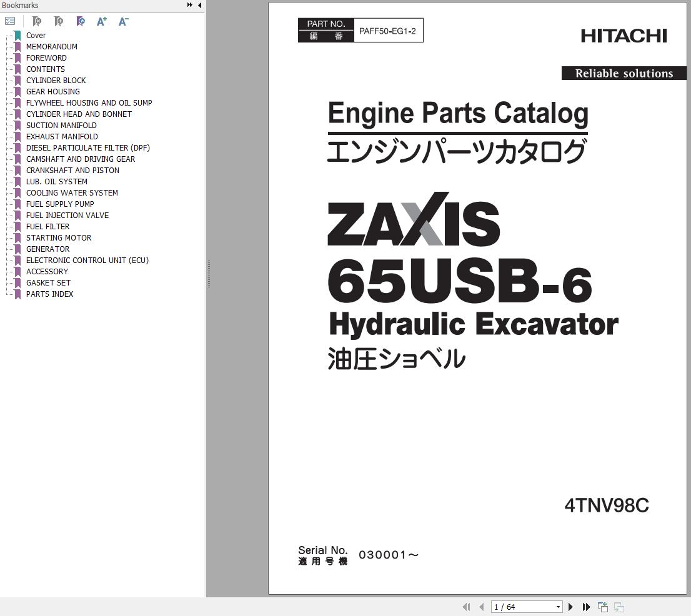Open FUEL FILTER bookmark

coord(47,227)
